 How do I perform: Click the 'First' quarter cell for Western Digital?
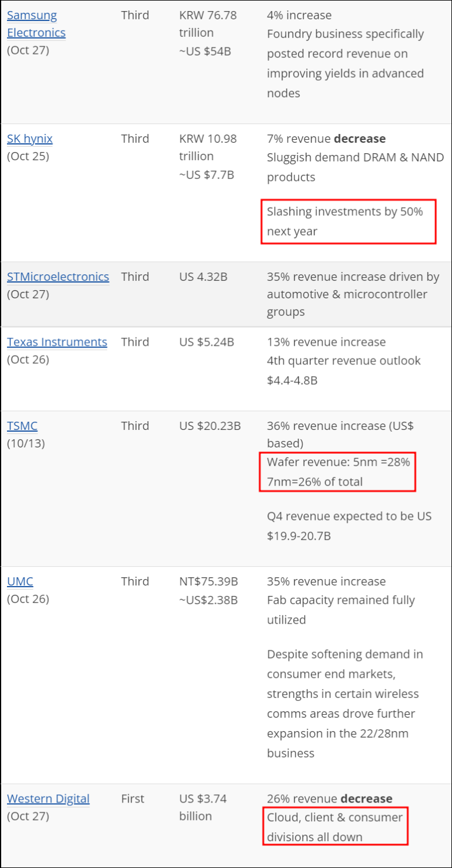[x=134, y=798]
